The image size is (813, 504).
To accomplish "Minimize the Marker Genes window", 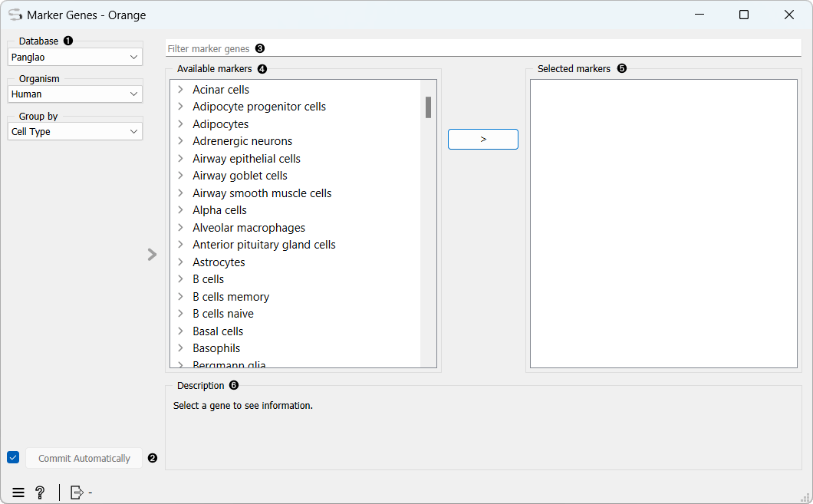I will coord(698,15).
